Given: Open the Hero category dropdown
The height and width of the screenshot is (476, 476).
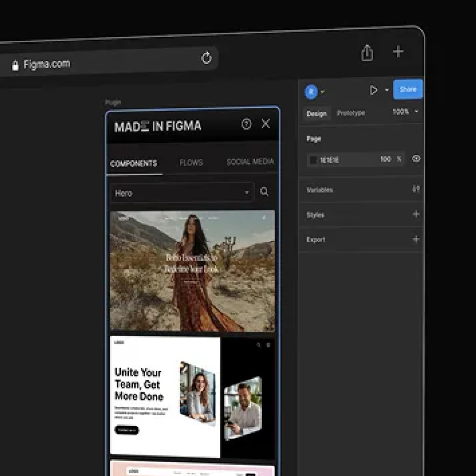Looking at the screenshot, I should click(x=182, y=192).
